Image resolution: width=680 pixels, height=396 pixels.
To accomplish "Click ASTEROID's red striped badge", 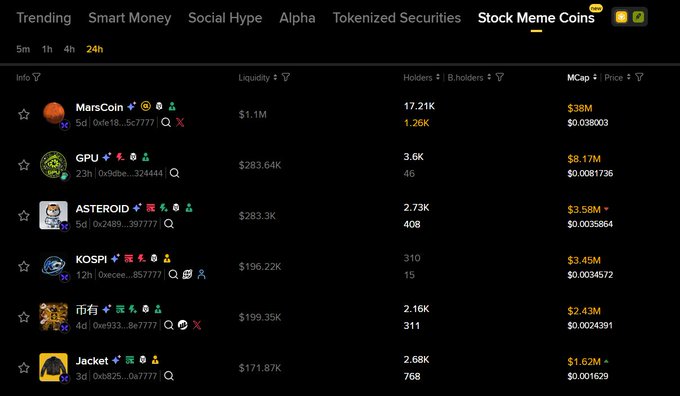I will tap(150, 208).
